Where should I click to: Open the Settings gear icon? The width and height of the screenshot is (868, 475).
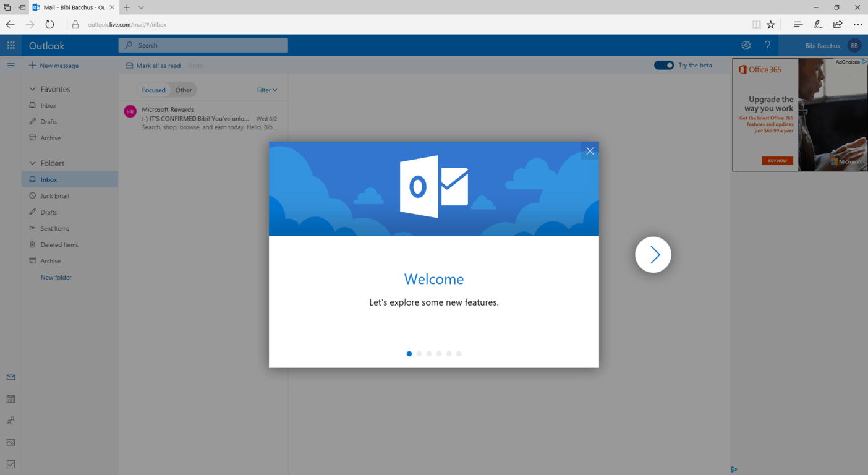click(x=746, y=45)
